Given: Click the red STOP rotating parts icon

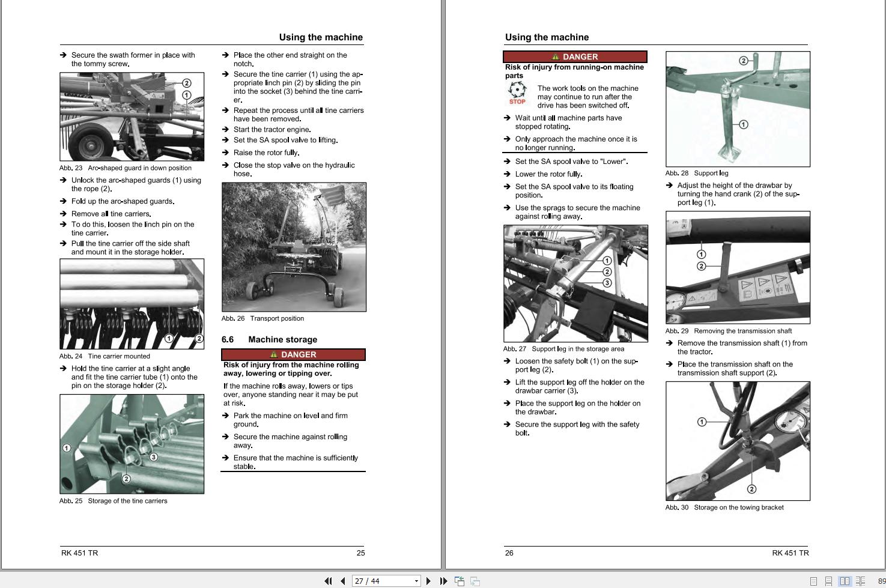Looking at the screenshot, I should tap(517, 94).
